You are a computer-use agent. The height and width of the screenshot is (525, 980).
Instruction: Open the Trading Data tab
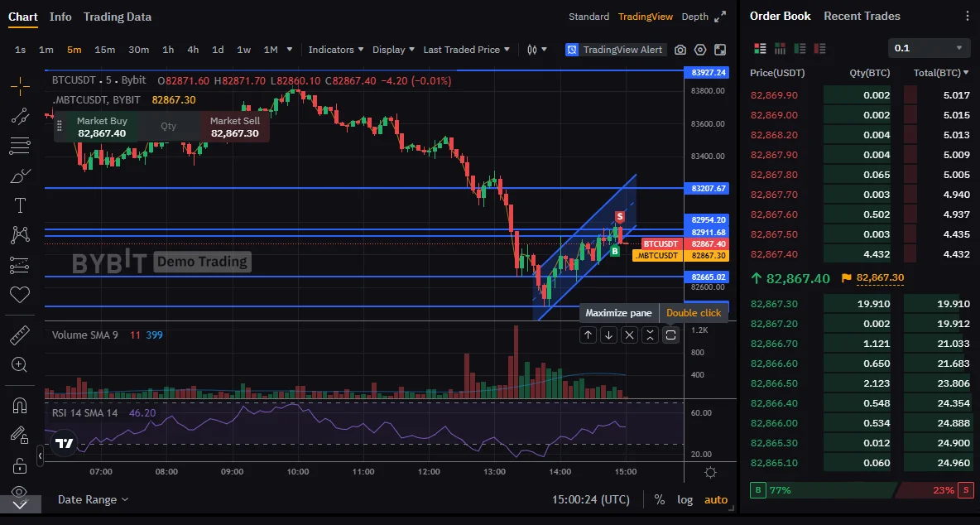pyautogui.click(x=118, y=17)
